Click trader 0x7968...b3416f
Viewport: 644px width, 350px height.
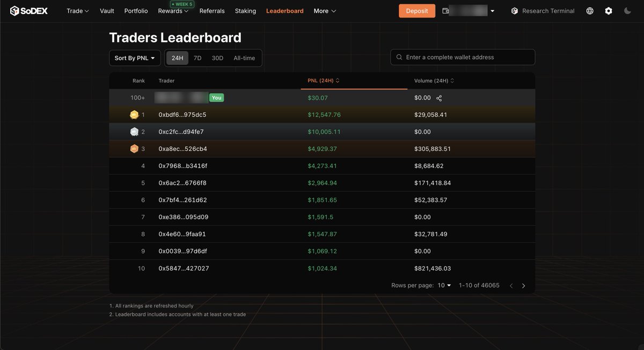click(x=183, y=166)
